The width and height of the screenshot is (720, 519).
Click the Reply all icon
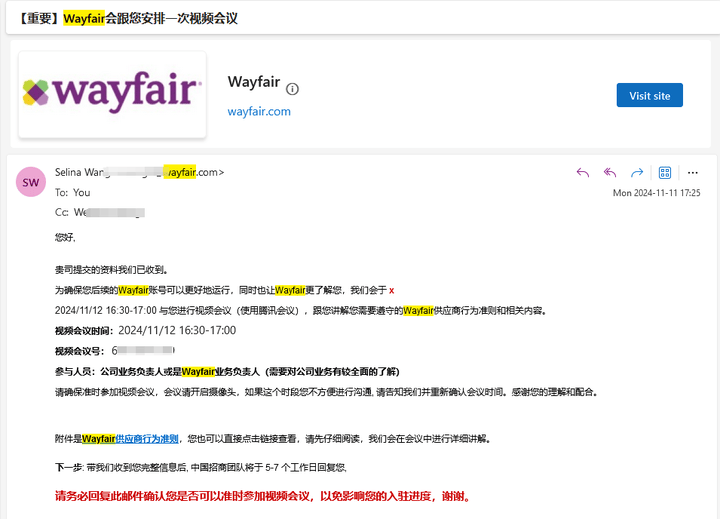tap(610, 173)
